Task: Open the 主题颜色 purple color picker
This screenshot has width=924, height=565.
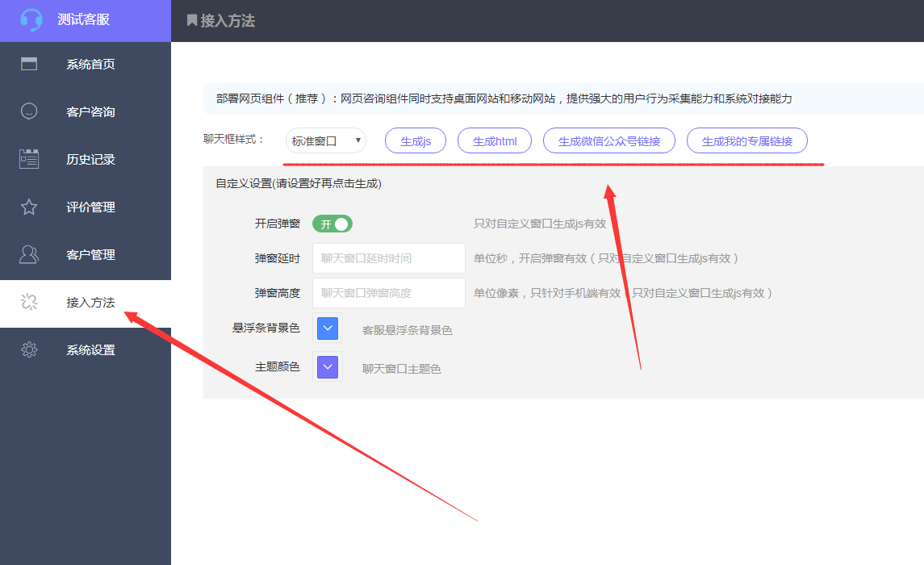Action: pos(328,367)
